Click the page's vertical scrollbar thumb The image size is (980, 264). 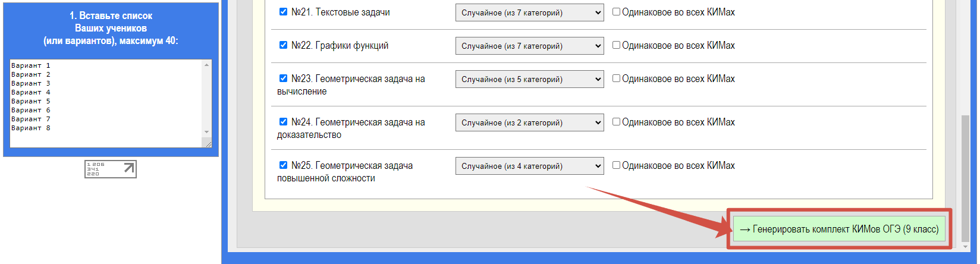(x=965, y=178)
